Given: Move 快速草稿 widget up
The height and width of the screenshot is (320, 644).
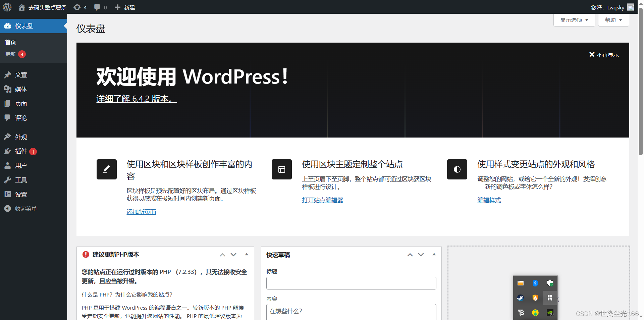Looking at the screenshot, I should (x=410, y=255).
